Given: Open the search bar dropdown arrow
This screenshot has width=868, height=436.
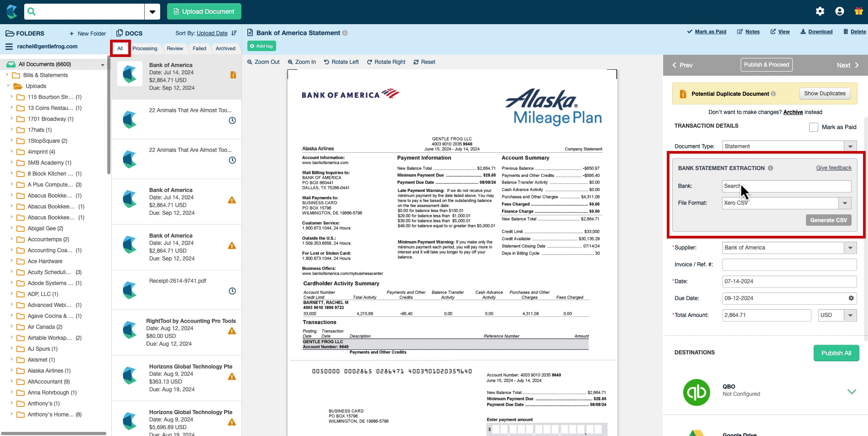Looking at the screenshot, I should (x=152, y=12).
